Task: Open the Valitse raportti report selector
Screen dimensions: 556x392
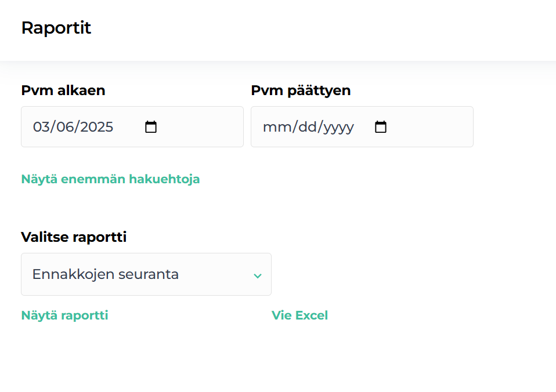Action: point(146,275)
